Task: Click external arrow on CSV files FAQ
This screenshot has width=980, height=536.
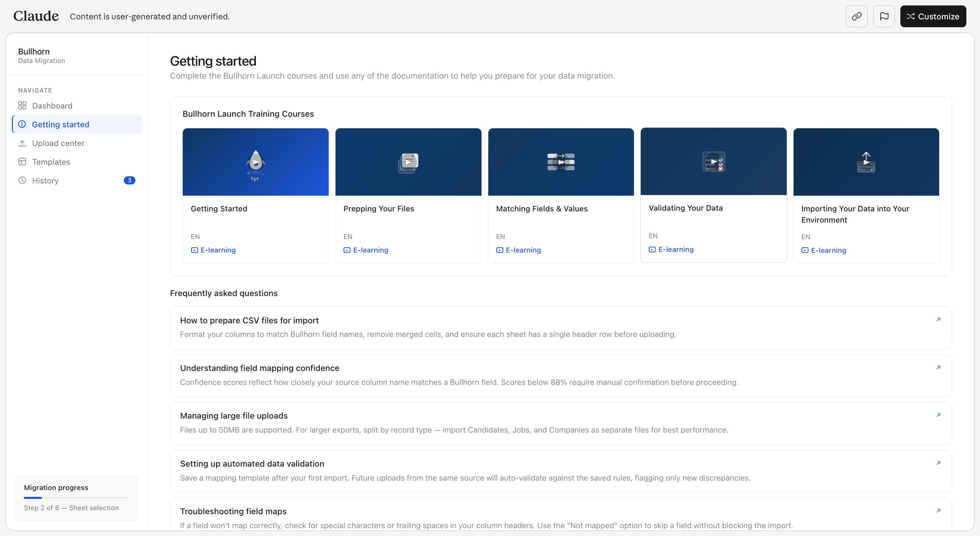Action: [x=938, y=320]
